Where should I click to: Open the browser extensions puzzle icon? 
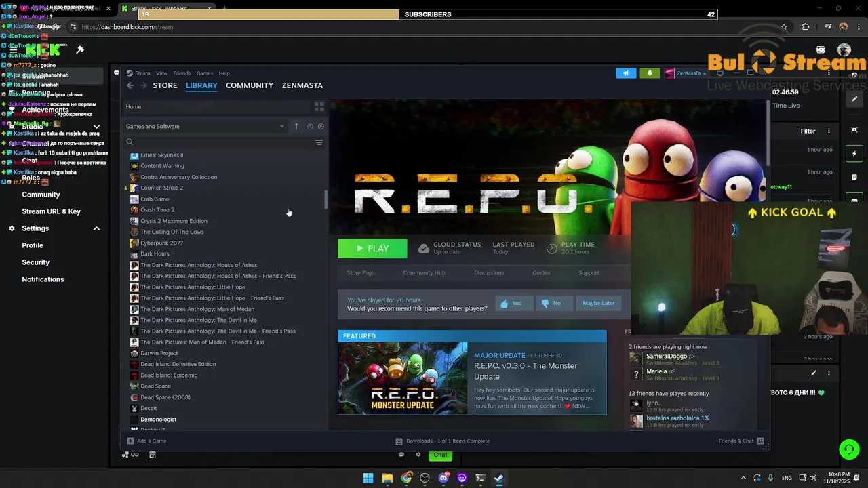tap(806, 27)
